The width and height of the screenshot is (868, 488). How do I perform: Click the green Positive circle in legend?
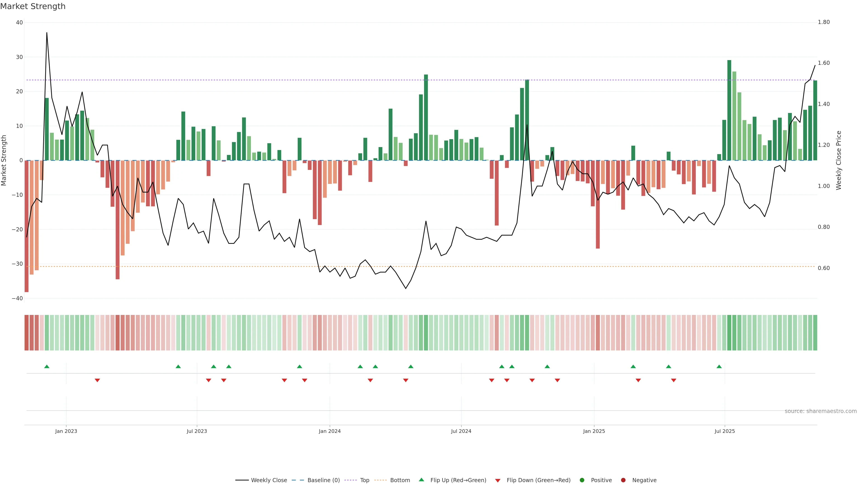pyautogui.click(x=582, y=480)
